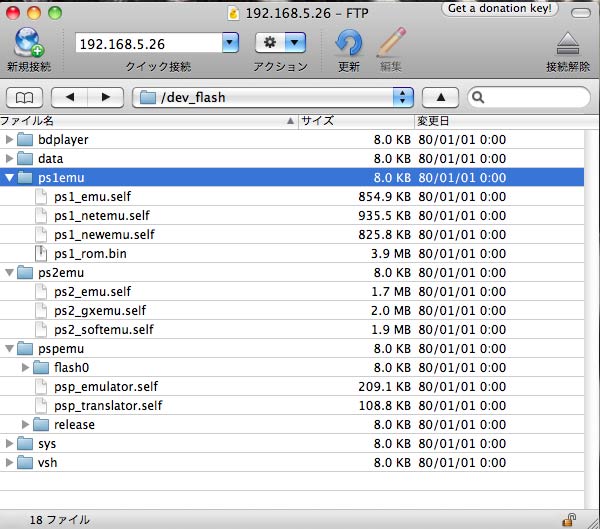
Task: Expand the flash0 folder
Action: [x=26, y=367]
